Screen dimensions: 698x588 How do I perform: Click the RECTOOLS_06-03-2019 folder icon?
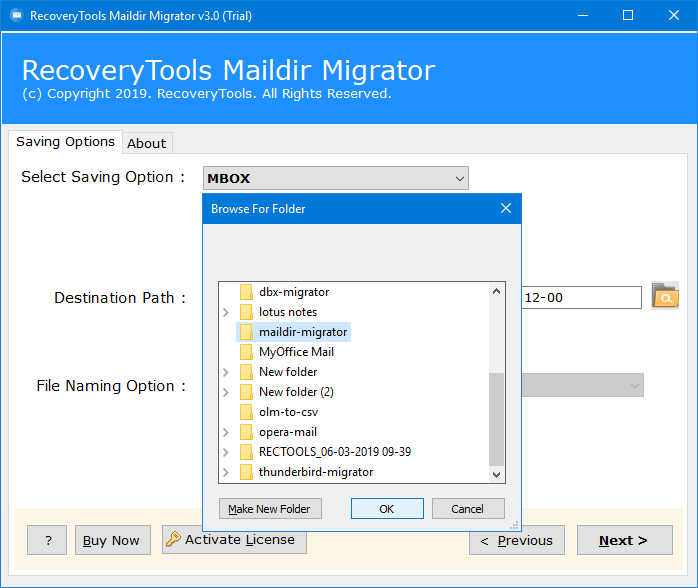246,452
